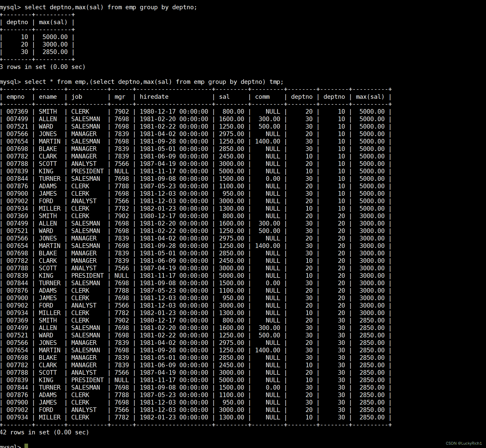The image size is (486, 448).
Task: Click the subquery join command with tmp alias
Action: pyautogui.click(x=142, y=82)
